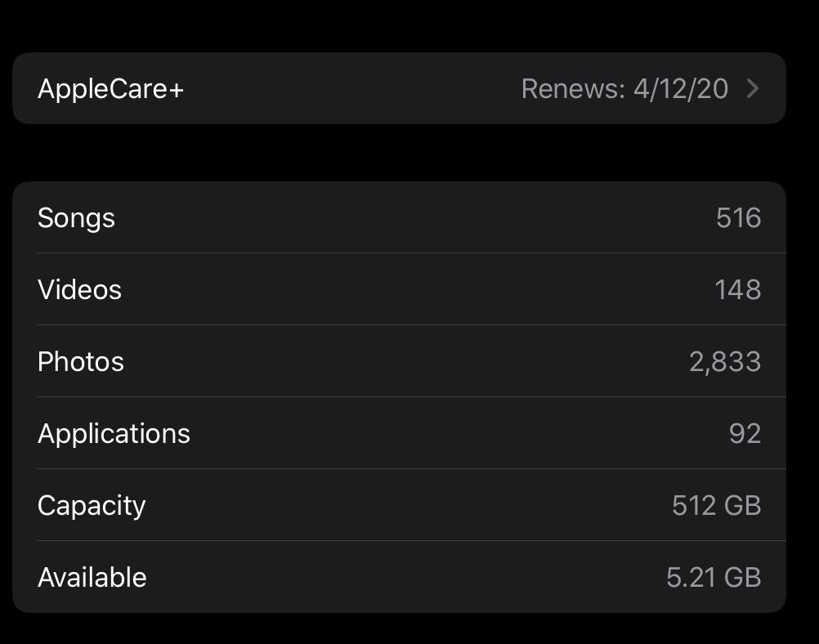Screen dimensions: 819x644
Task: Click the 5.21 GB available value
Action: pos(713,578)
